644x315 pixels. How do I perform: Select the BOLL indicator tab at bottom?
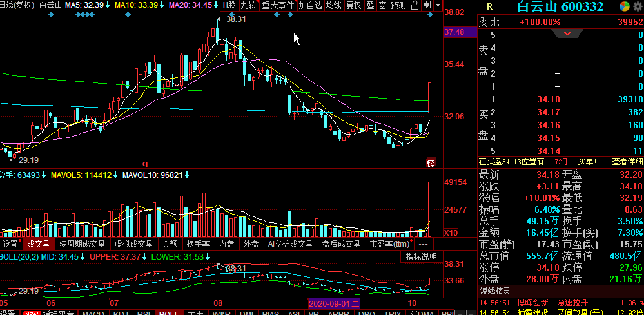pyautogui.click(x=168, y=313)
